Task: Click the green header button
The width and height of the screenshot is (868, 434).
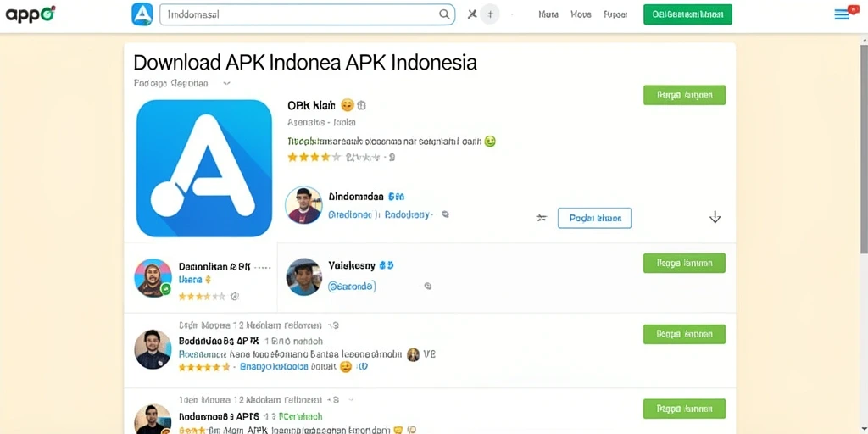Action: tap(687, 14)
